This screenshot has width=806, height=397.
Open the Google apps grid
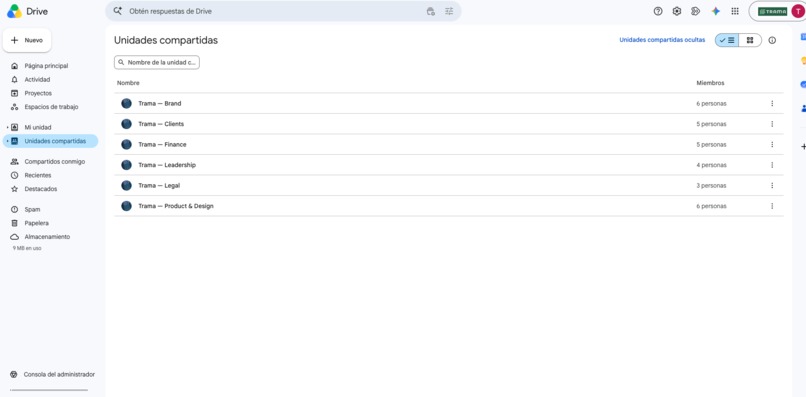735,11
